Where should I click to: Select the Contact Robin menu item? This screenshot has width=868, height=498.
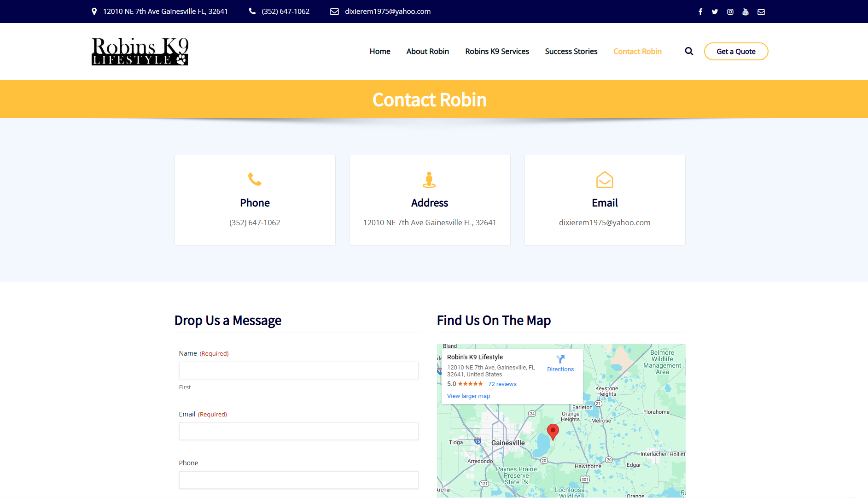(x=637, y=51)
